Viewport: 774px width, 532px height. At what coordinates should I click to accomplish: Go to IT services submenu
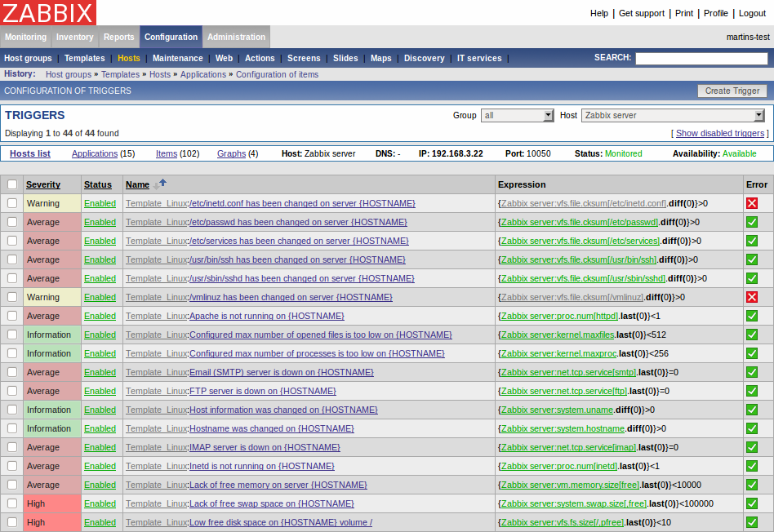(479, 58)
